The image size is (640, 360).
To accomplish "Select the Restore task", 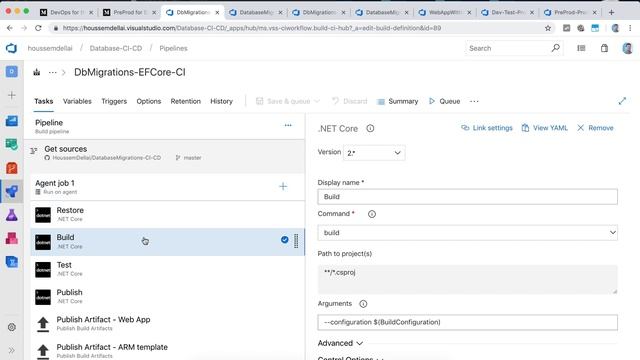I will [167, 214].
